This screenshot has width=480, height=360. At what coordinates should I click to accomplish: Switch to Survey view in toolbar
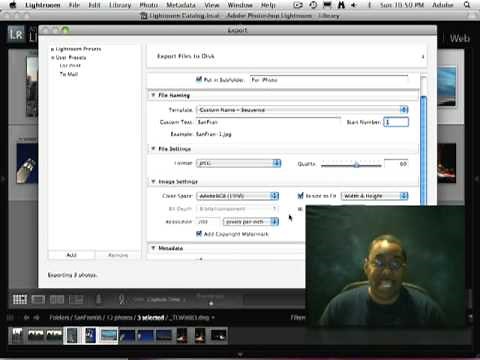click(x=76, y=299)
